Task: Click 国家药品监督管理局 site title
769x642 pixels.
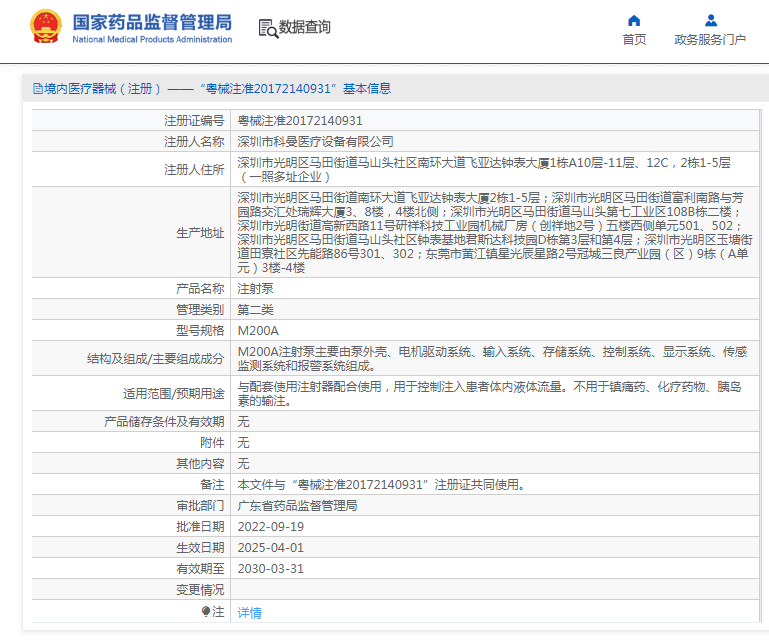Action: pyautogui.click(x=152, y=23)
